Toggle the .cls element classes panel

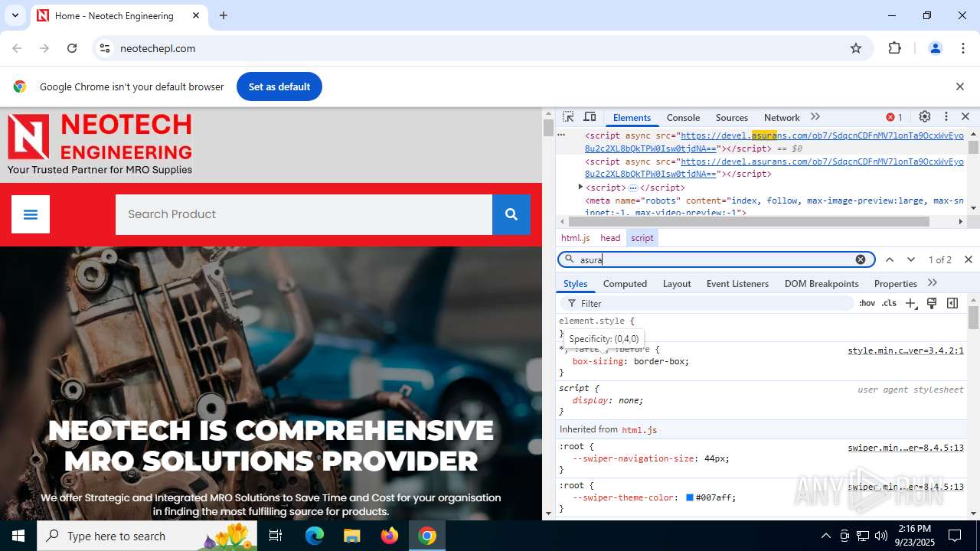[889, 303]
